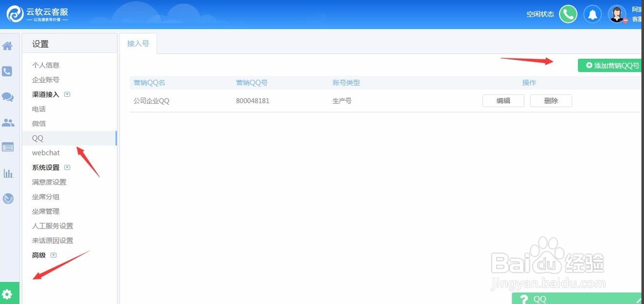Open the phone calls sidebar icon
The image size is (644, 304).
pos(7,72)
